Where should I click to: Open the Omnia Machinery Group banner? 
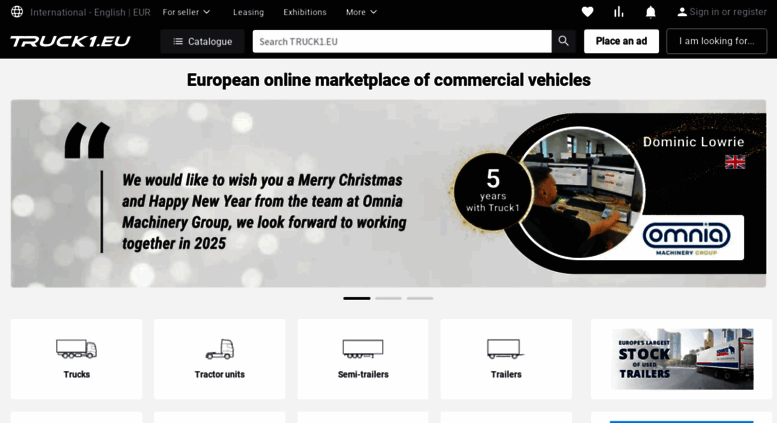(x=388, y=194)
